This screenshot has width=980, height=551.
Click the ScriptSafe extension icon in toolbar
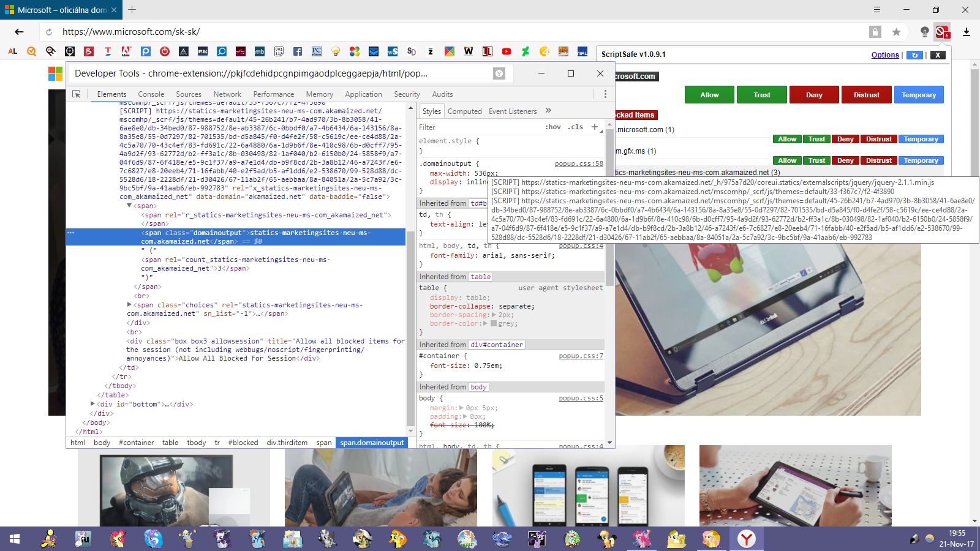[942, 32]
